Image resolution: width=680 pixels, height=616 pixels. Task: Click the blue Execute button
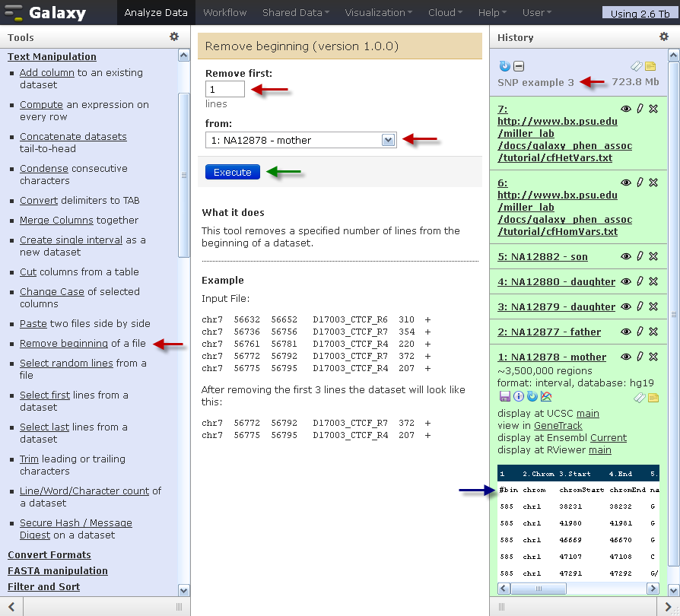pyautogui.click(x=233, y=172)
